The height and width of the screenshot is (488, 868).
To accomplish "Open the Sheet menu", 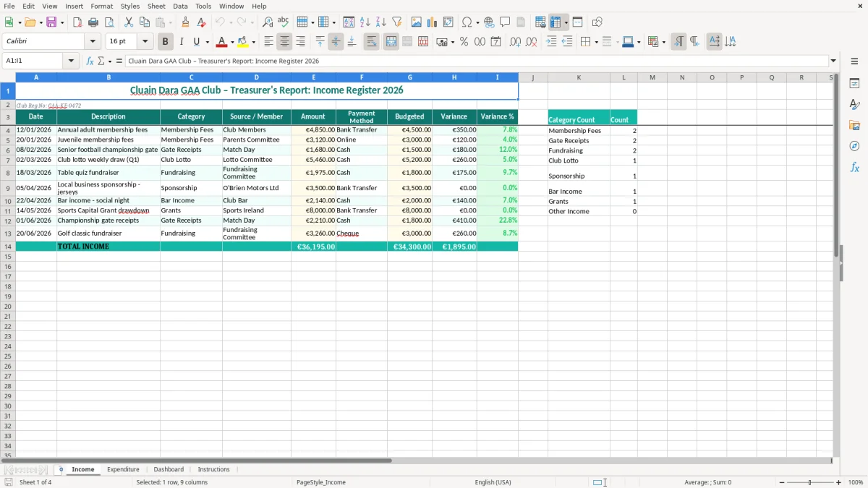I will tap(156, 6).
